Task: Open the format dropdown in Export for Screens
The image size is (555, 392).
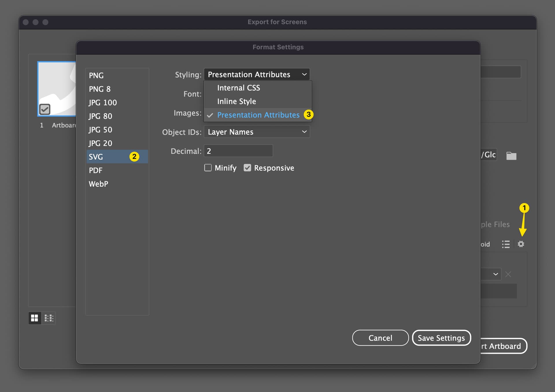Action: point(491,274)
